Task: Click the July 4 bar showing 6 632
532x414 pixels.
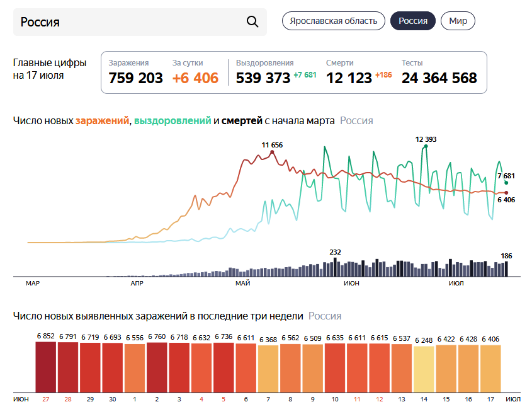Action: [201, 368]
